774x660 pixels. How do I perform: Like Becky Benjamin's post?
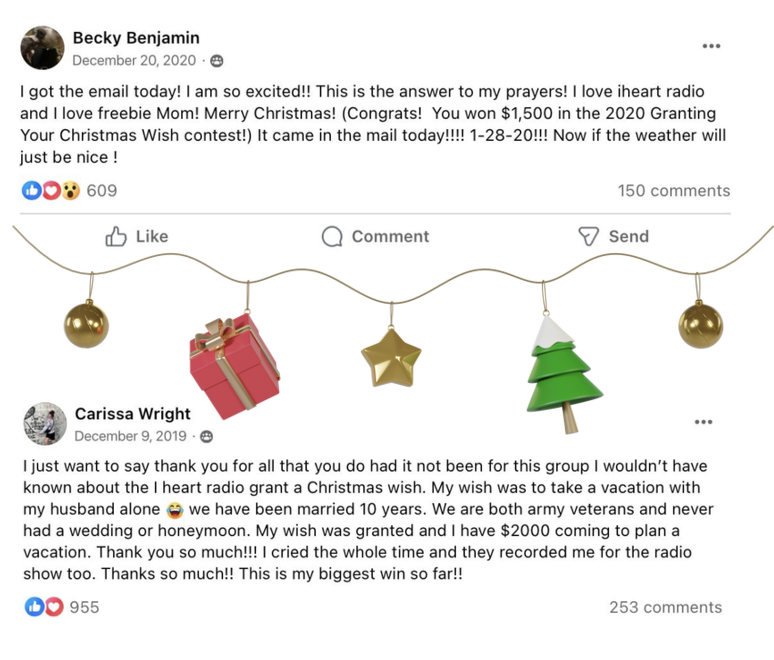click(x=137, y=236)
